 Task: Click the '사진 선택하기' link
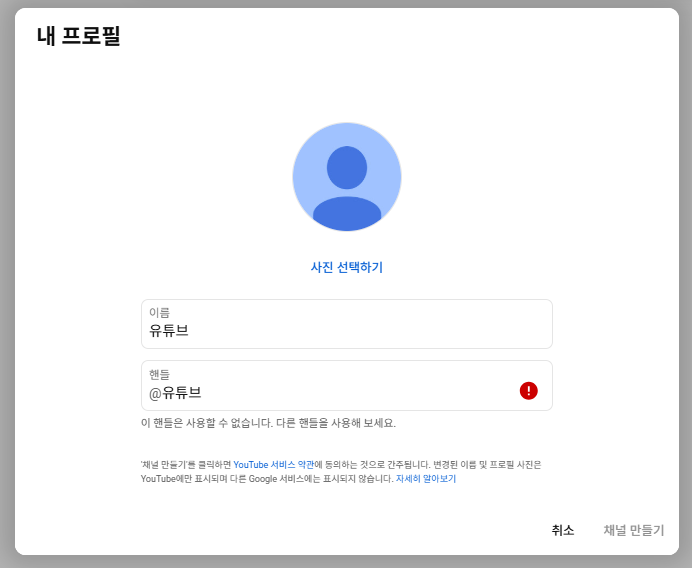coord(347,267)
